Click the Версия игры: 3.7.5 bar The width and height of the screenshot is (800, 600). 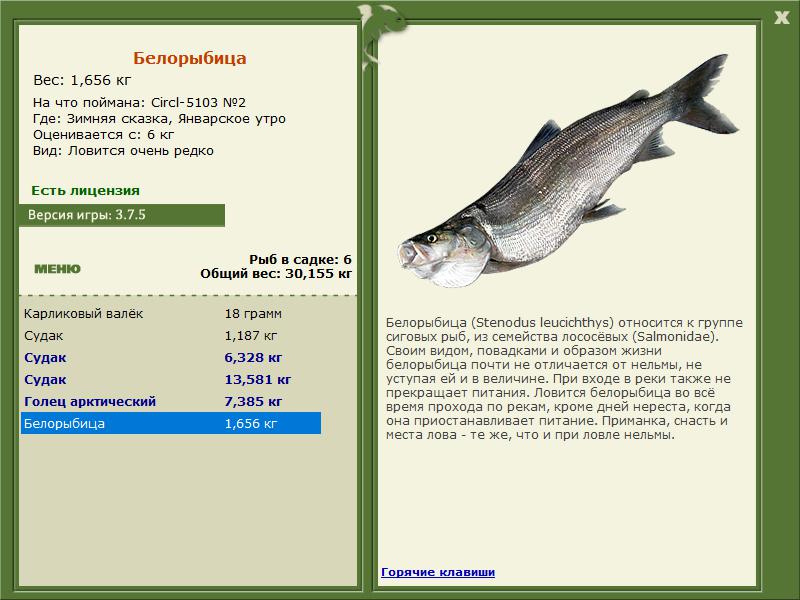pos(122,215)
